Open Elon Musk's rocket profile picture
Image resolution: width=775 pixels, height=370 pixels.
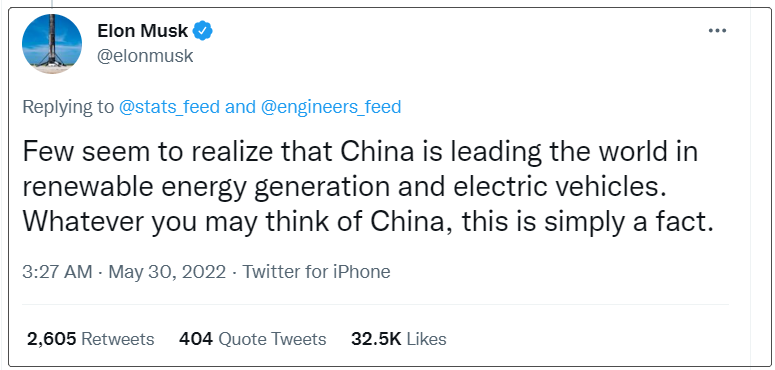(52, 44)
